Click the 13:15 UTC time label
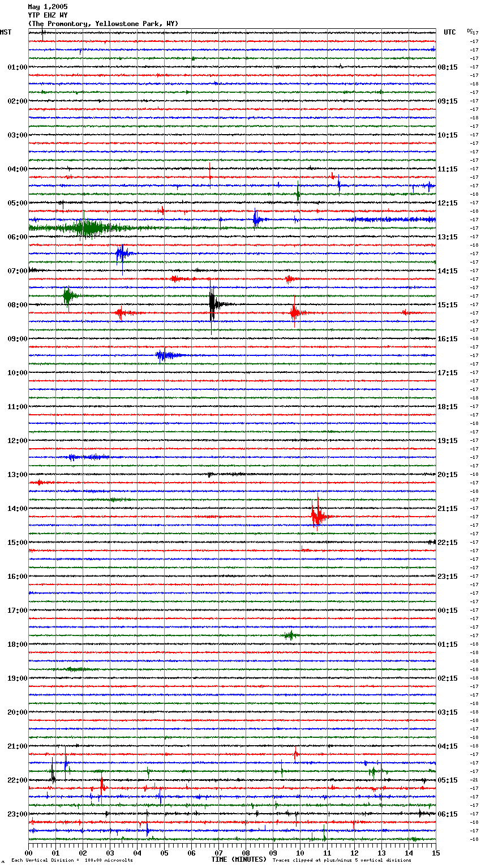Screen dimensions: 481x868 [x=448, y=237]
